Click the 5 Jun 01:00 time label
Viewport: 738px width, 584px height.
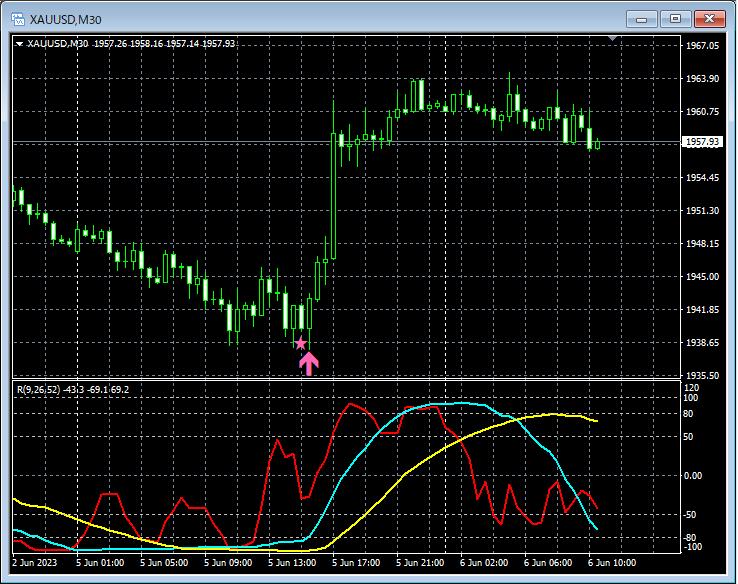[100, 563]
